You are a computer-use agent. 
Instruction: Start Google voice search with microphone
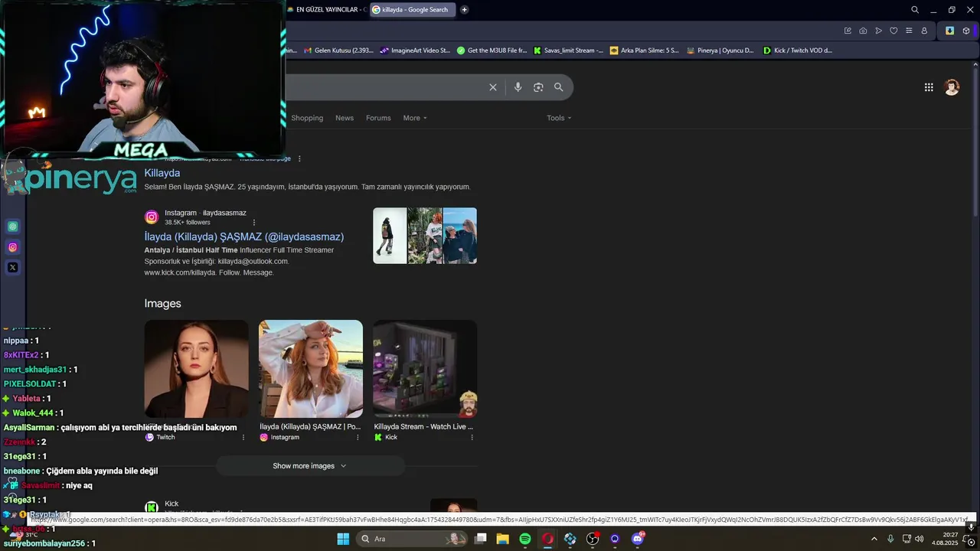coord(518,87)
